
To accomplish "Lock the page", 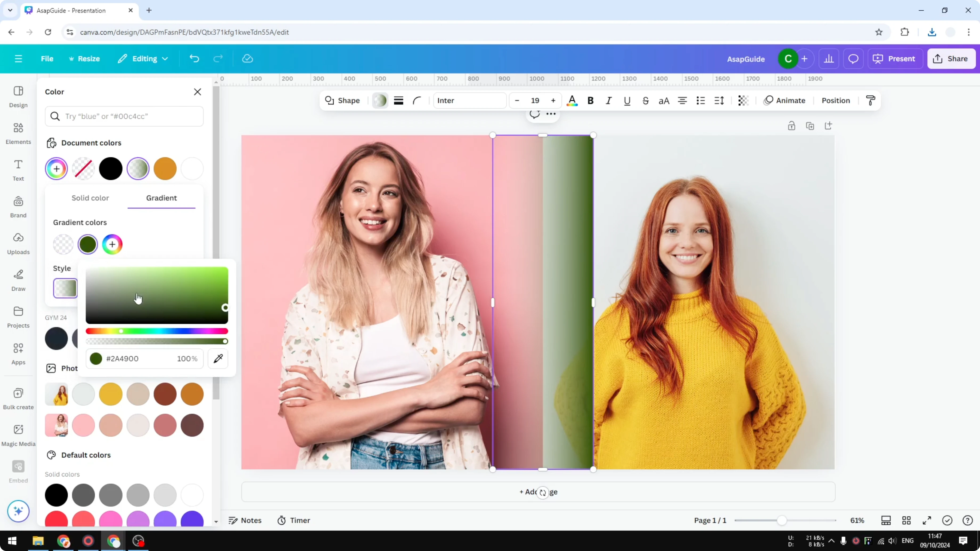I will (x=791, y=126).
